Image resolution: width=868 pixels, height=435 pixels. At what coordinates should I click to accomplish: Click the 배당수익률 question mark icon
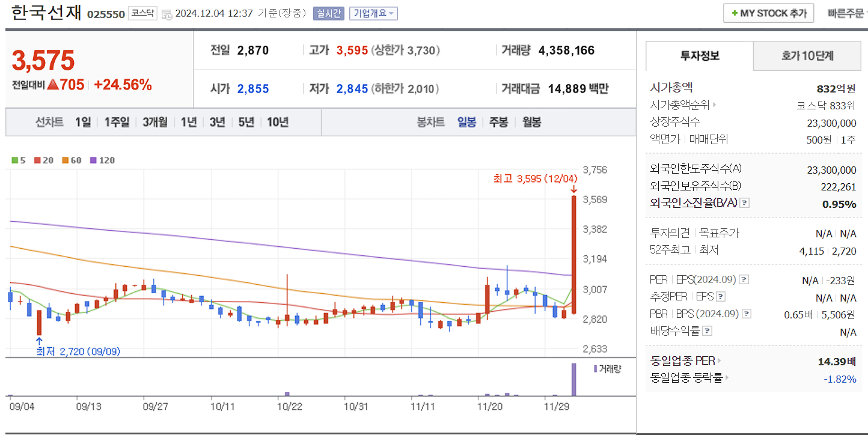pyautogui.click(x=707, y=330)
